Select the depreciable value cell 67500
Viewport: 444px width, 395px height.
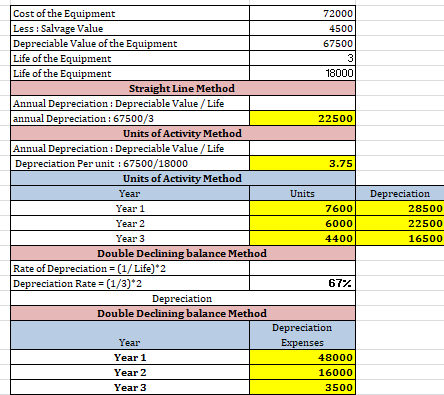pyautogui.click(x=302, y=43)
